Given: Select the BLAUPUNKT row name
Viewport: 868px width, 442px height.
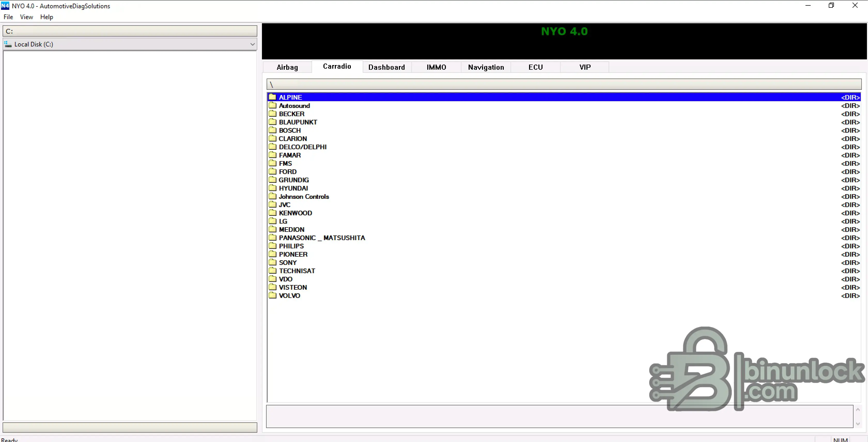Looking at the screenshot, I should 298,122.
